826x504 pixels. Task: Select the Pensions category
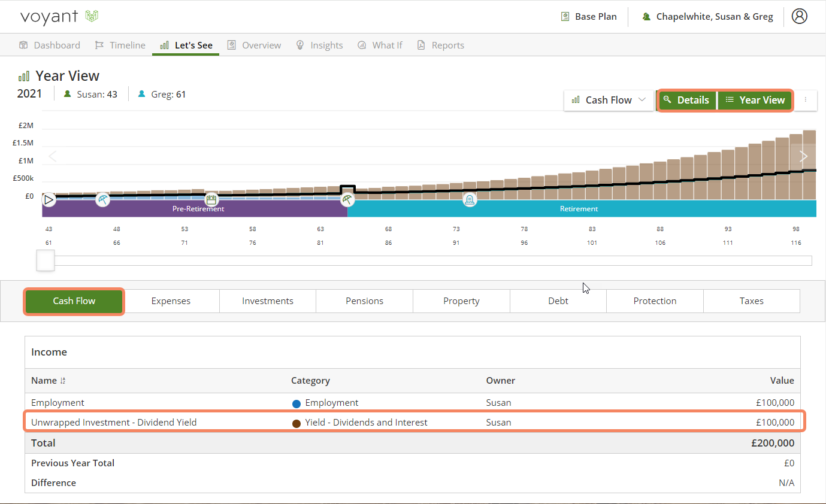tap(364, 301)
